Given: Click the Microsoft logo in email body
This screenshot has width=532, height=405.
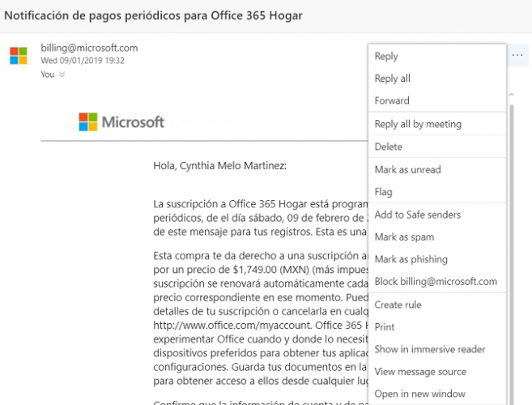Looking at the screenshot, I should click(121, 122).
